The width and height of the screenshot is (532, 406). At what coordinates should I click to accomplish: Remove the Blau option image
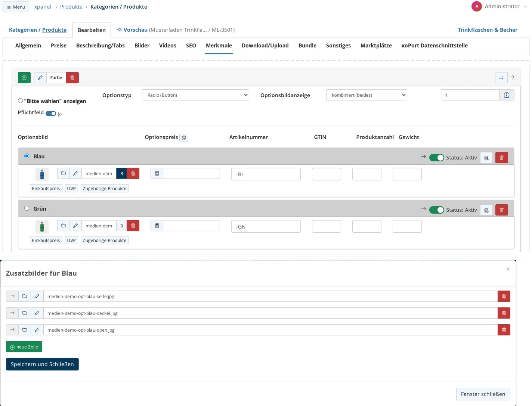[133, 173]
